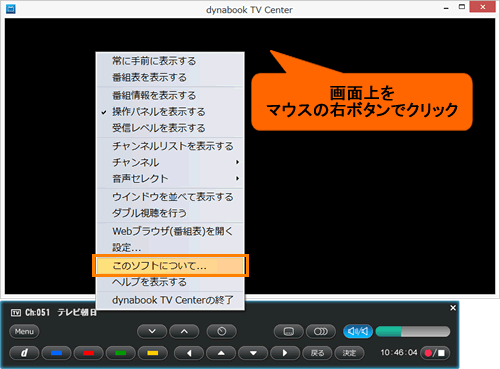The height and width of the screenshot is (369, 500).
Task: Click the up arrow navigation button
Action: pos(221,353)
